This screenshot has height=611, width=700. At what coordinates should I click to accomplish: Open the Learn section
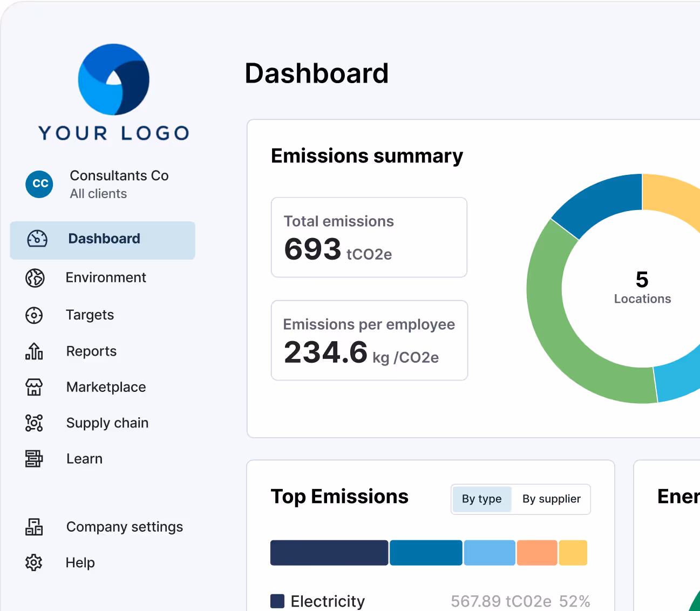pyautogui.click(x=84, y=459)
